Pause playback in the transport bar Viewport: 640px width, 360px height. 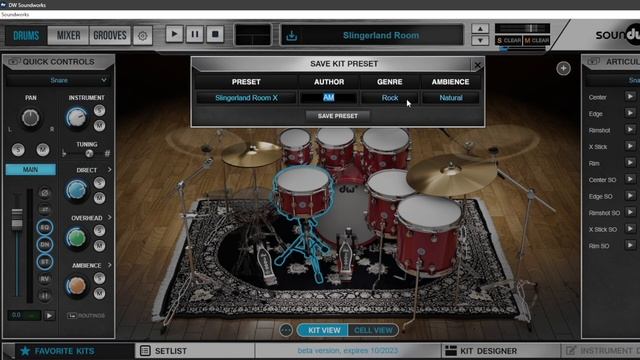pos(195,34)
